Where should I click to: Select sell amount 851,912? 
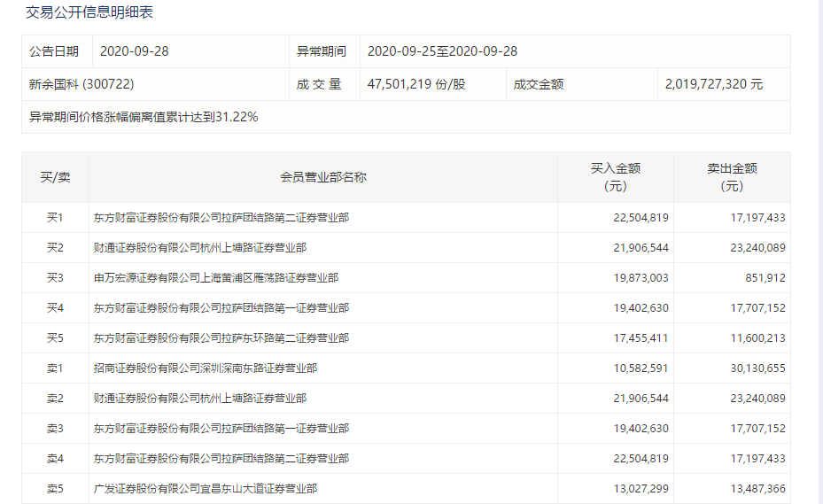[765, 278]
